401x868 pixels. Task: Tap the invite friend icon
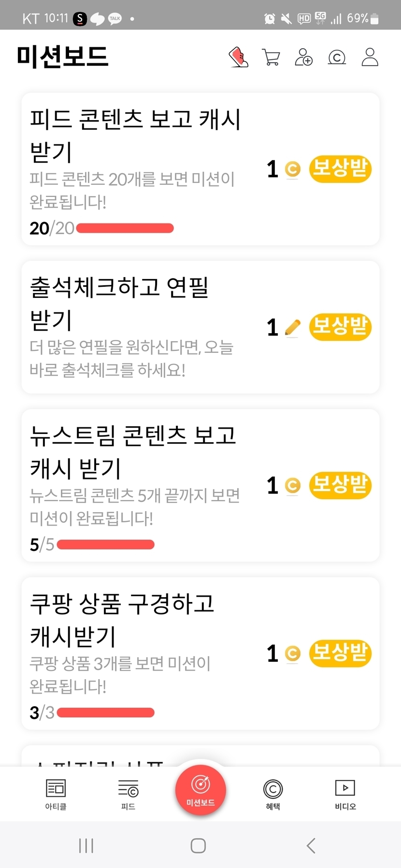click(x=304, y=57)
